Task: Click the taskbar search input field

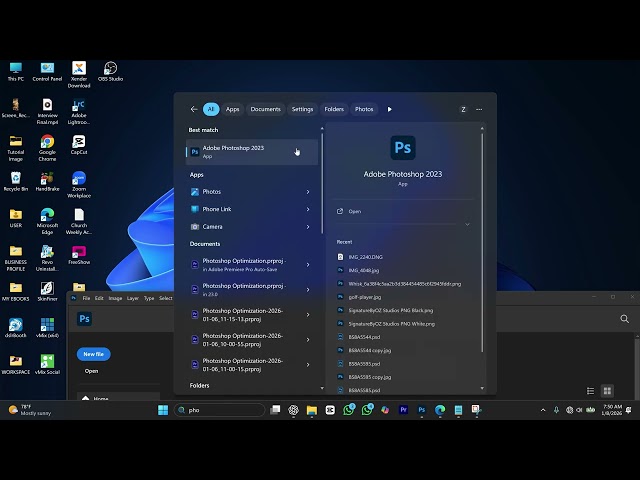Action: pyautogui.click(x=220, y=410)
